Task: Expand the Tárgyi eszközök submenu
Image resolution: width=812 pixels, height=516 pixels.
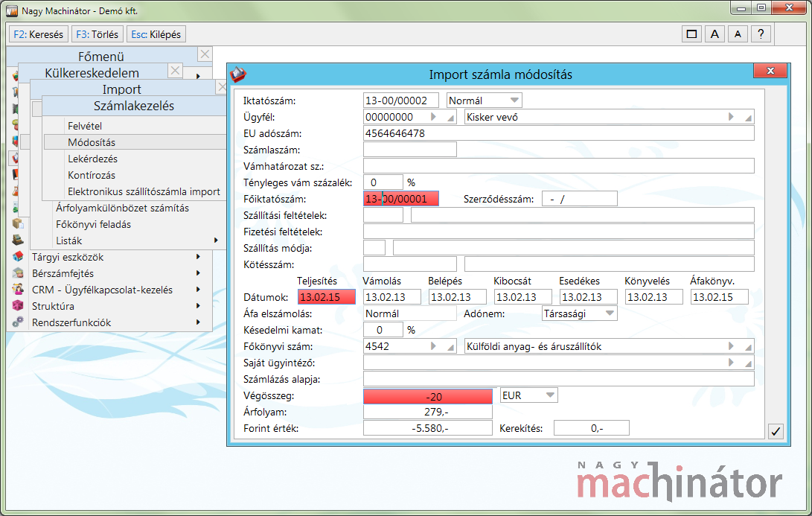Action: pyautogui.click(x=198, y=257)
